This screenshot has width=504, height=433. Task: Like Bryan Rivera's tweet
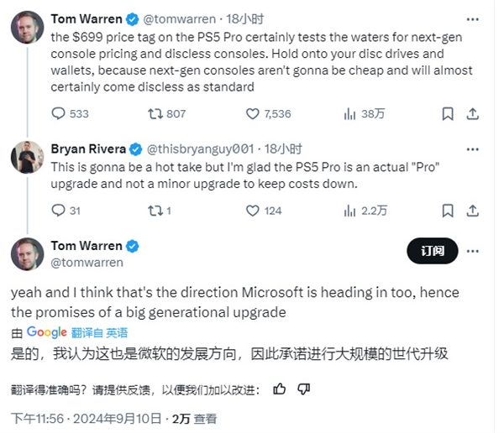(x=253, y=210)
